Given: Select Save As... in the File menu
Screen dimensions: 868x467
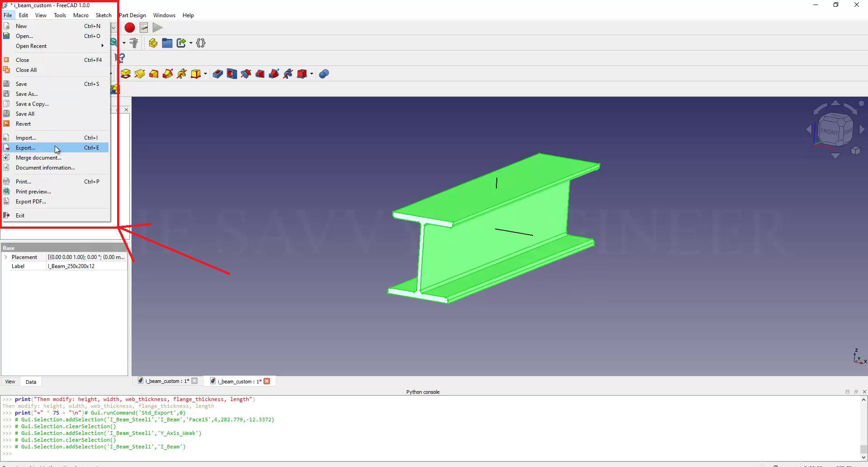Looking at the screenshot, I should tap(27, 94).
